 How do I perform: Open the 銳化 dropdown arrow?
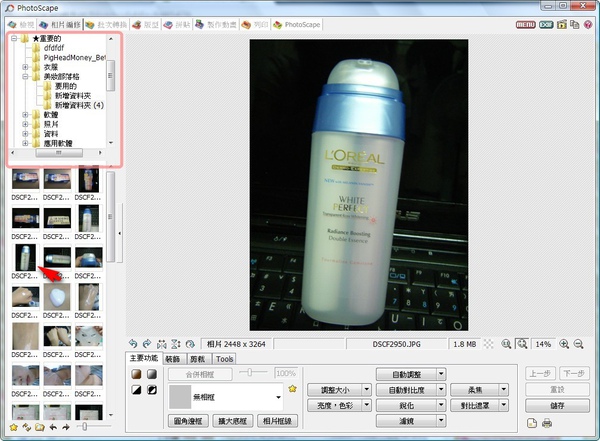pos(441,405)
